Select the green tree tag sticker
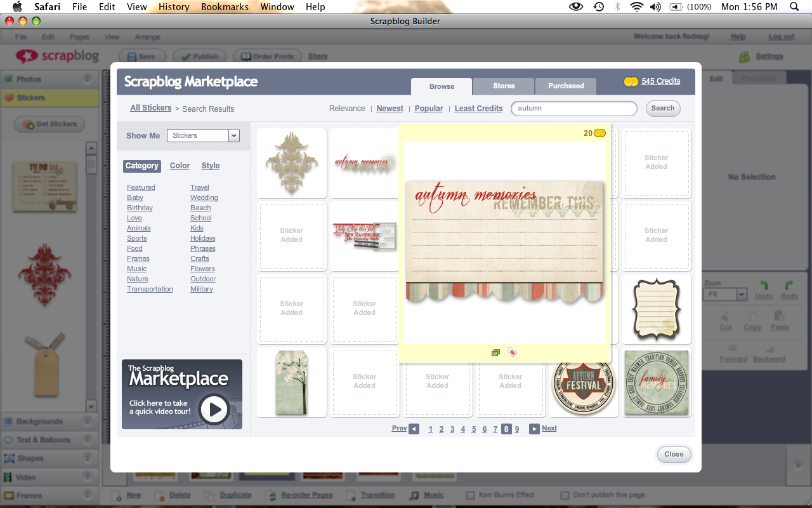This screenshot has width=812, height=508. click(x=292, y=382)
